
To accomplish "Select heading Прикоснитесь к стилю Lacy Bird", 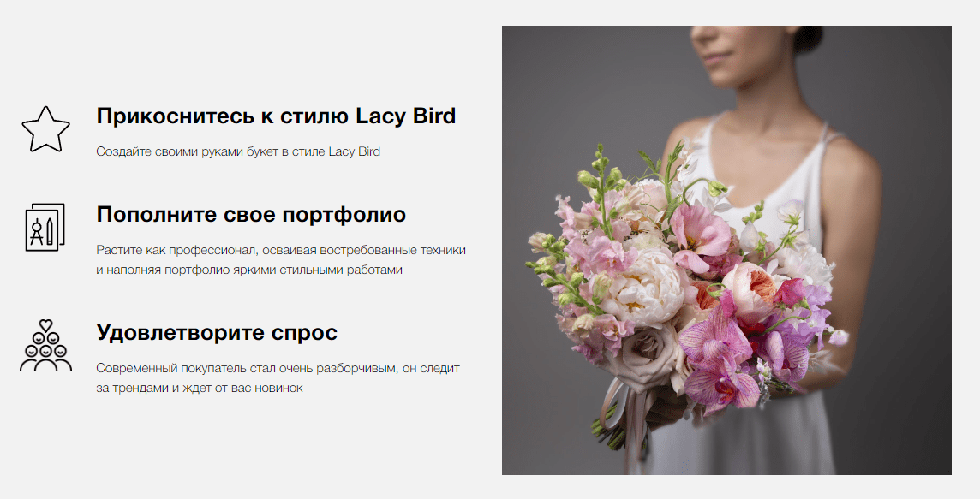I will [276, 116].
